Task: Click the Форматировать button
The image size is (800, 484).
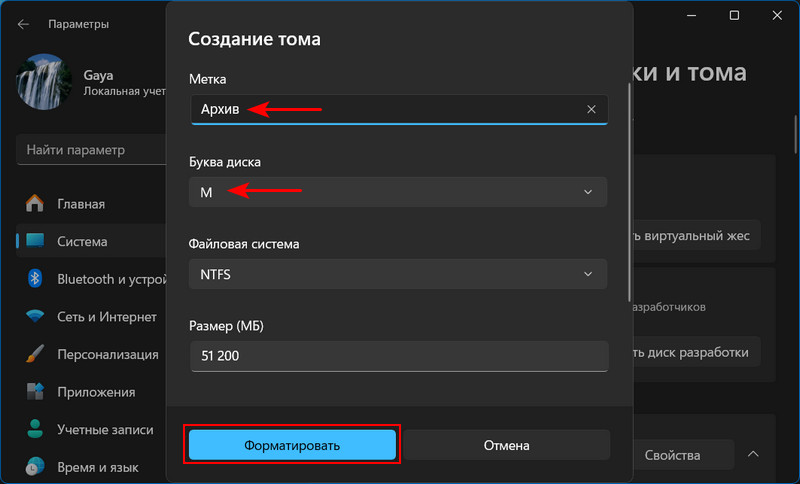Action: (x=292, y=445)
